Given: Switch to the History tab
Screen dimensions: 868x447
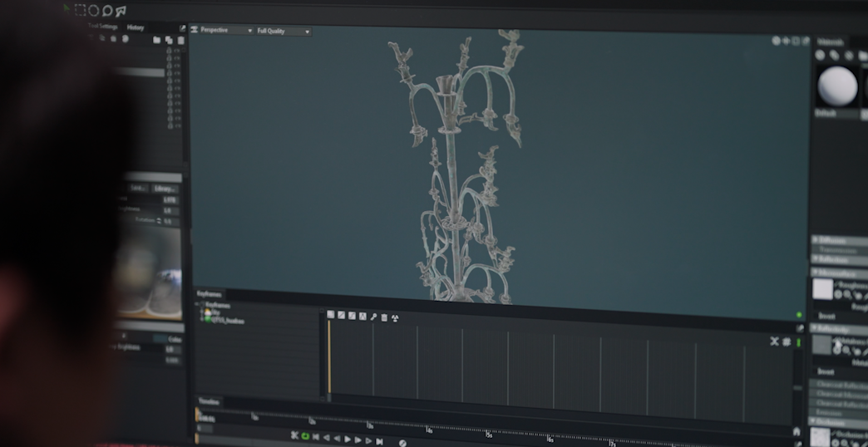Looking at the screenshot, I should [136, 27].
